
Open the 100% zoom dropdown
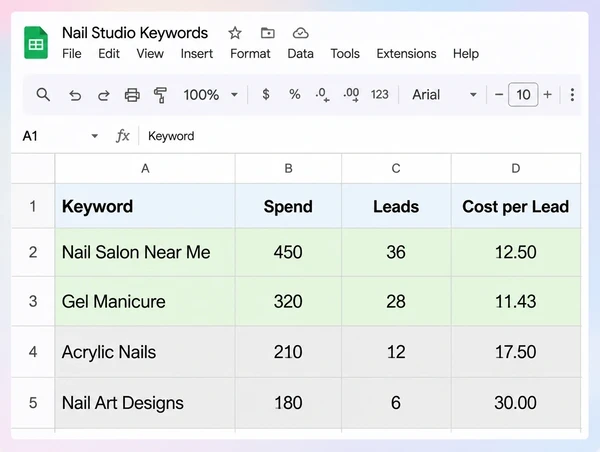[210, 95]
